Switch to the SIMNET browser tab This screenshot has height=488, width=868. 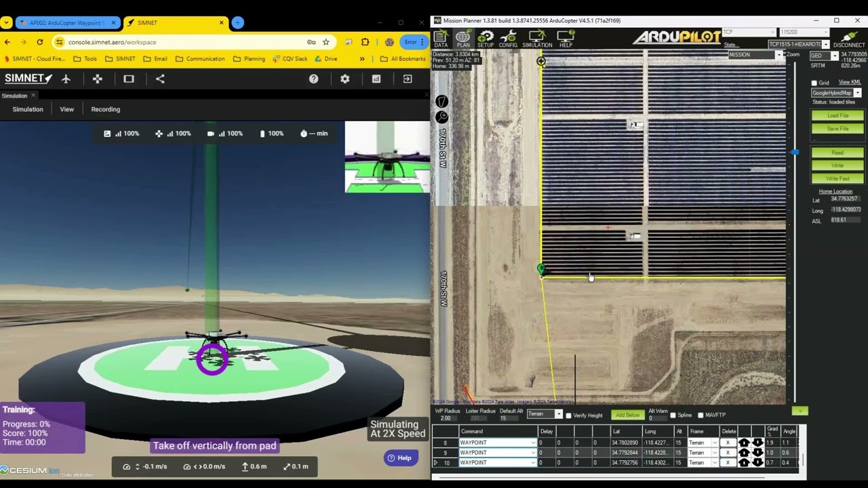click(x=175, y=22)
